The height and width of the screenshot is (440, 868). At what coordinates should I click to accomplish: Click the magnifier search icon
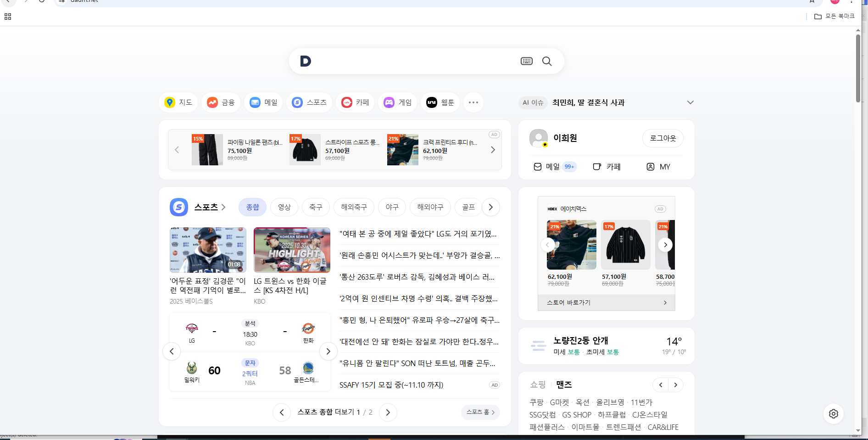tap(547, 61)
